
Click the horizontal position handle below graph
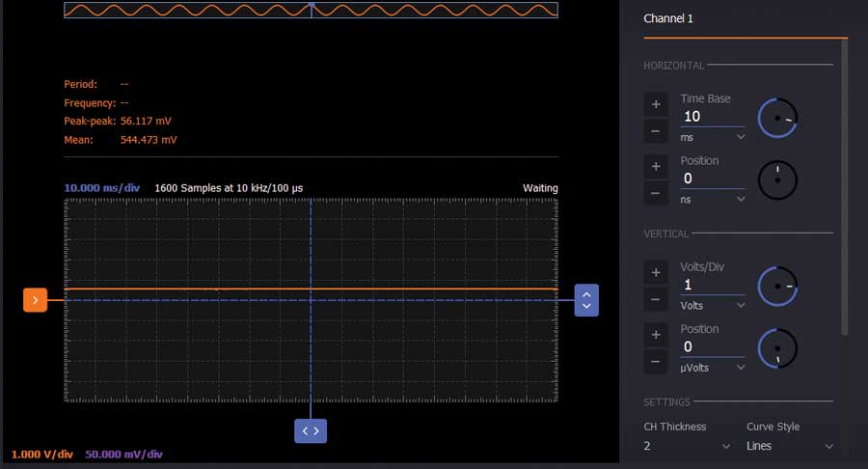[x=311, y=430]
